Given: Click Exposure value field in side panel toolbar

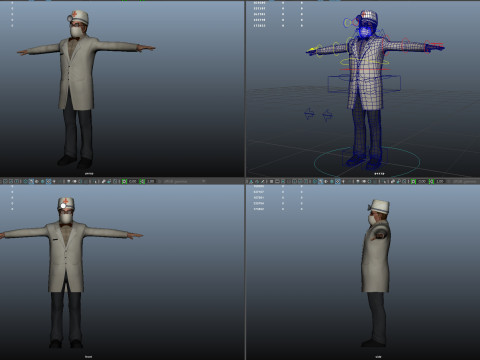Looking at the screenshot, I should click(x=422, y=181).
